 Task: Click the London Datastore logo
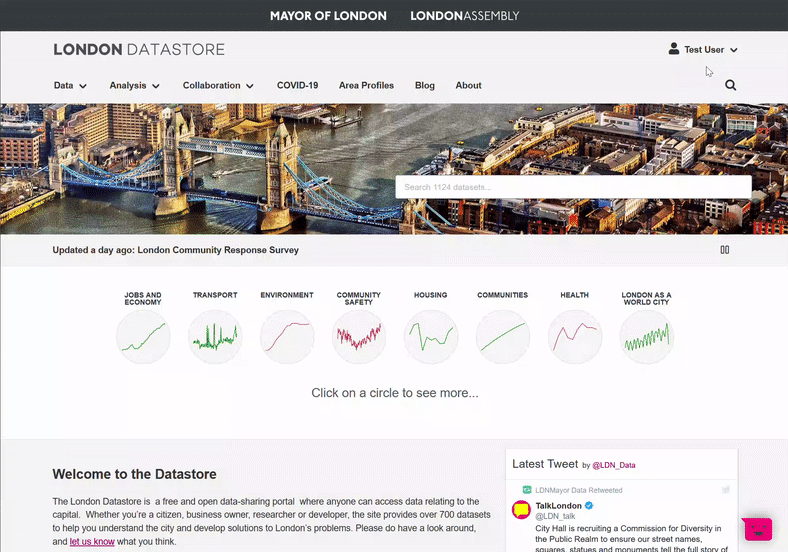click(x=139, y=49)
